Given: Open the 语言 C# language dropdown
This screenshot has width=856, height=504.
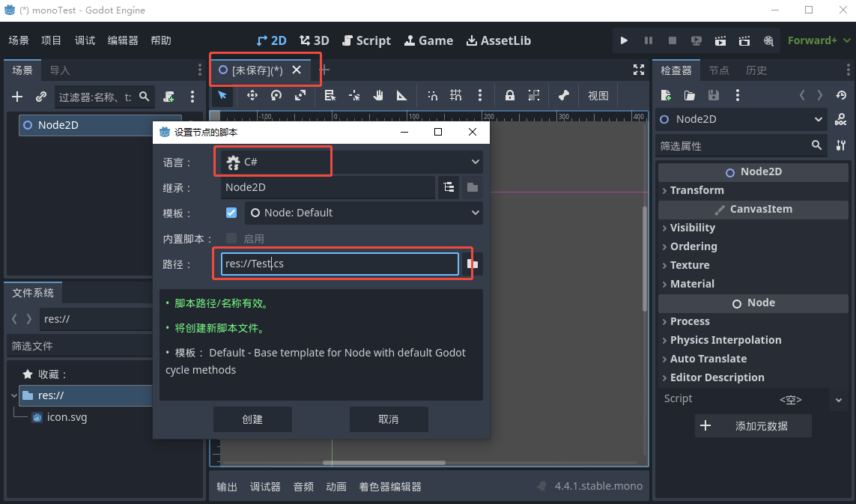Looking at the screenshot, I should click(x=351, y=162).
